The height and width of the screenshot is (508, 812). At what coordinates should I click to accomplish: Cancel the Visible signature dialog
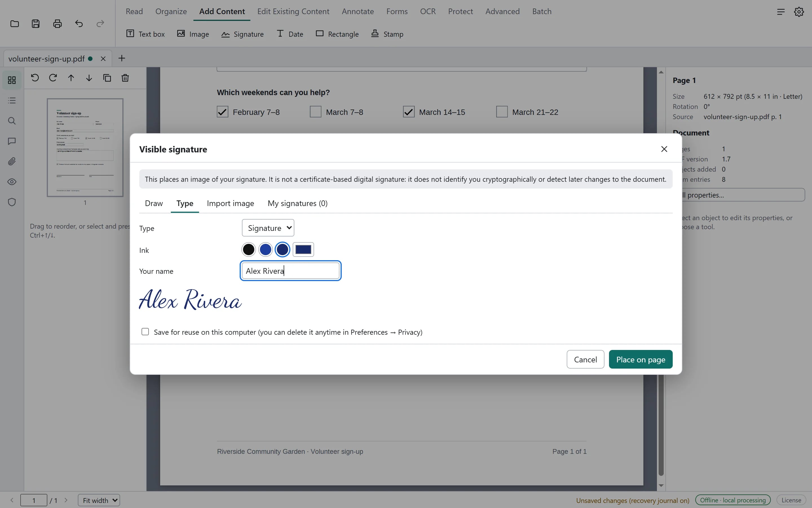pos(586,360)
